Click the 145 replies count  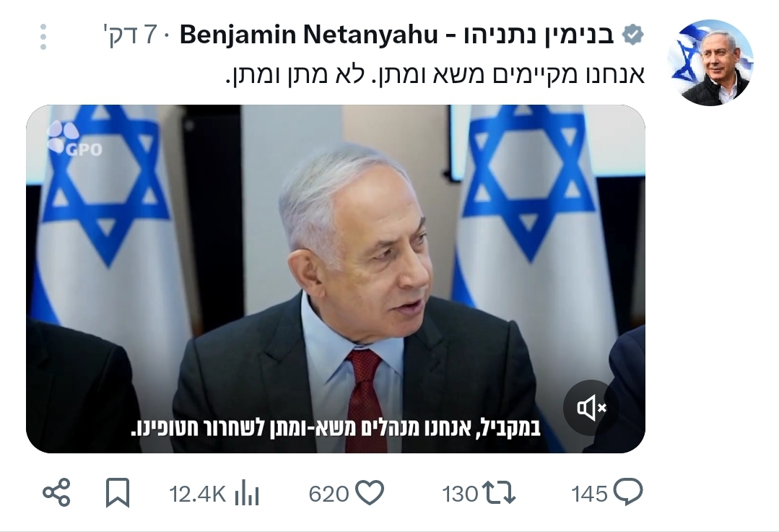point(589,494)
